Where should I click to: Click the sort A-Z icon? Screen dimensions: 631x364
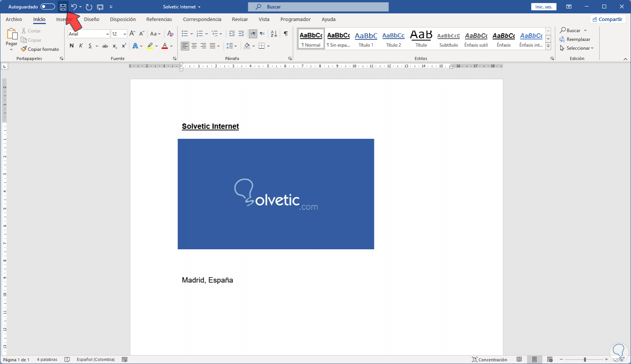point(274,34)
